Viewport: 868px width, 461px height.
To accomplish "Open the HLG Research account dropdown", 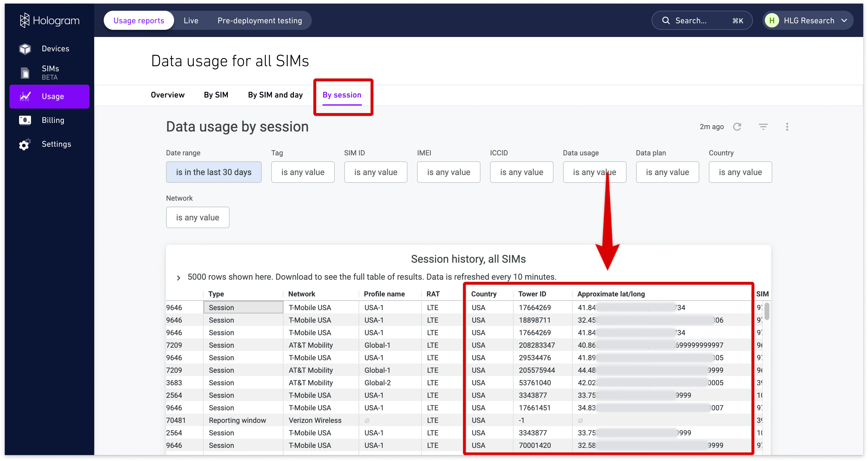I will [x=808, y=21].
